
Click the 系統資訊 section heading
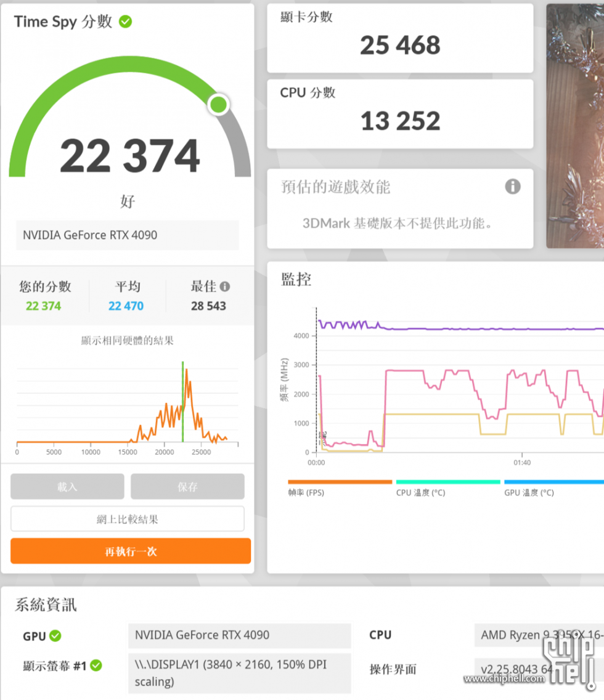pos(46,605)
